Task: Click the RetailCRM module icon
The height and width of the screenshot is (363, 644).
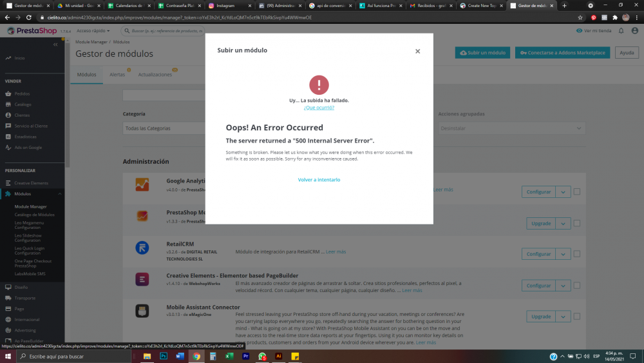Action: pyautogui.click(x=142, y=248)
